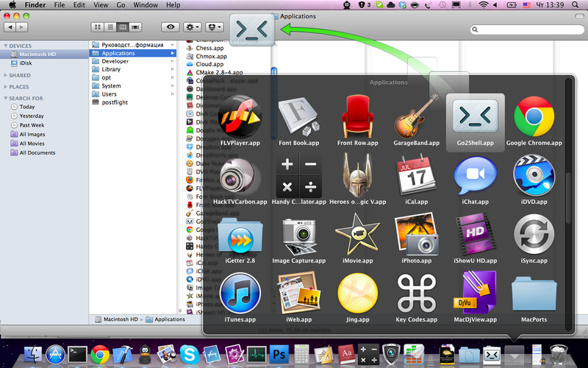588x368 pixels.
Task: Go forward with the Finder forward arrow
Action: [22, 27]
